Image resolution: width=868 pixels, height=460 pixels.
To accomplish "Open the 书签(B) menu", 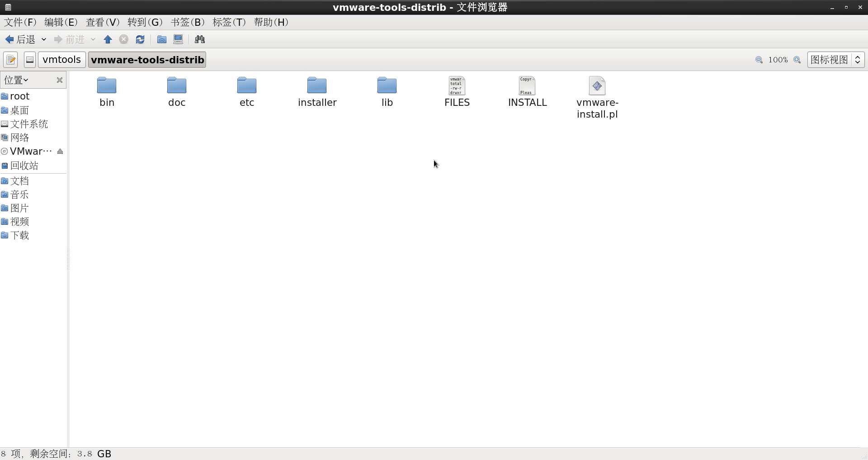I will pyautogui.click(x=188, y=23).
